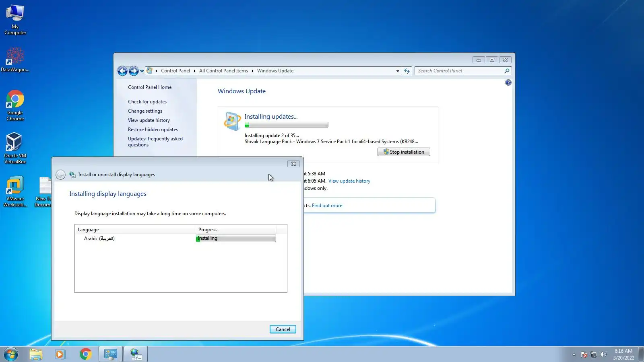644x362 pixels.
Task: Click the Windows Update shield icon
Action: 232,121
